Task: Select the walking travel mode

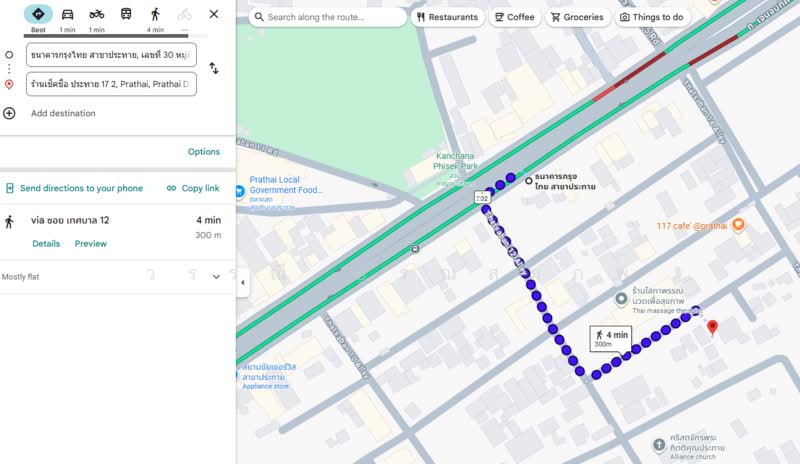Action: tap(155, 14)
